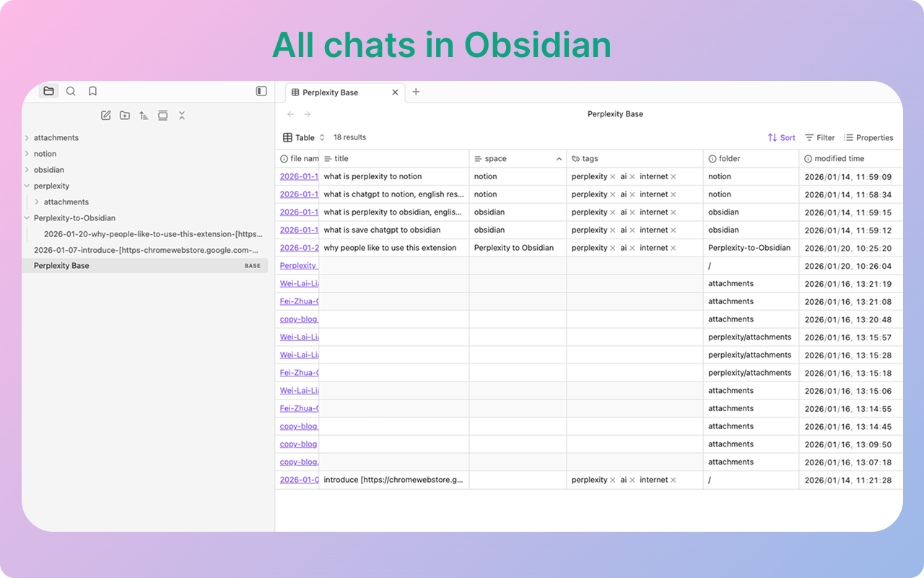Open the 2026-01-20-why-people-like note in explorer
The image size is (924, 578).
pos(153,234)
